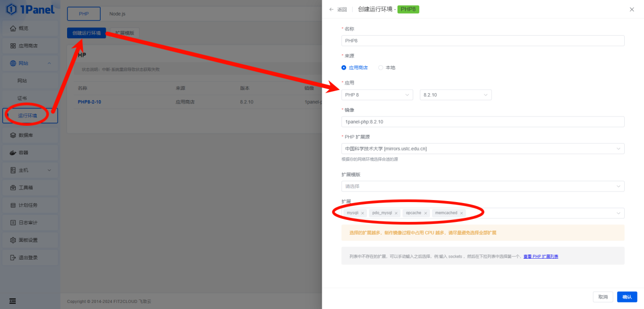Open PHP8-2-10 runtime entry link
The image size is (644, 309).
[x=89, y=102]
